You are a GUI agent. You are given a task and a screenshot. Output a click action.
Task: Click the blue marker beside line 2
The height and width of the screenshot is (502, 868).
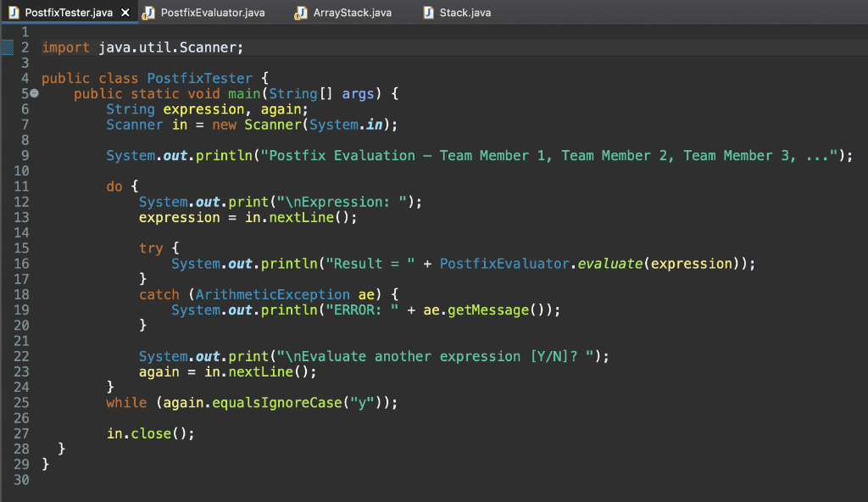[7, 47]
